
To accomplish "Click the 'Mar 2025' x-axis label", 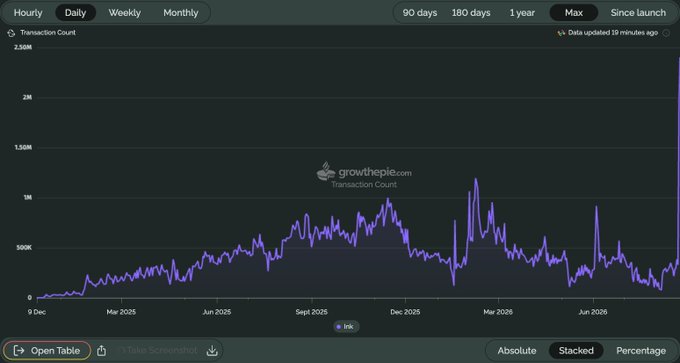I will pos(121,312).
